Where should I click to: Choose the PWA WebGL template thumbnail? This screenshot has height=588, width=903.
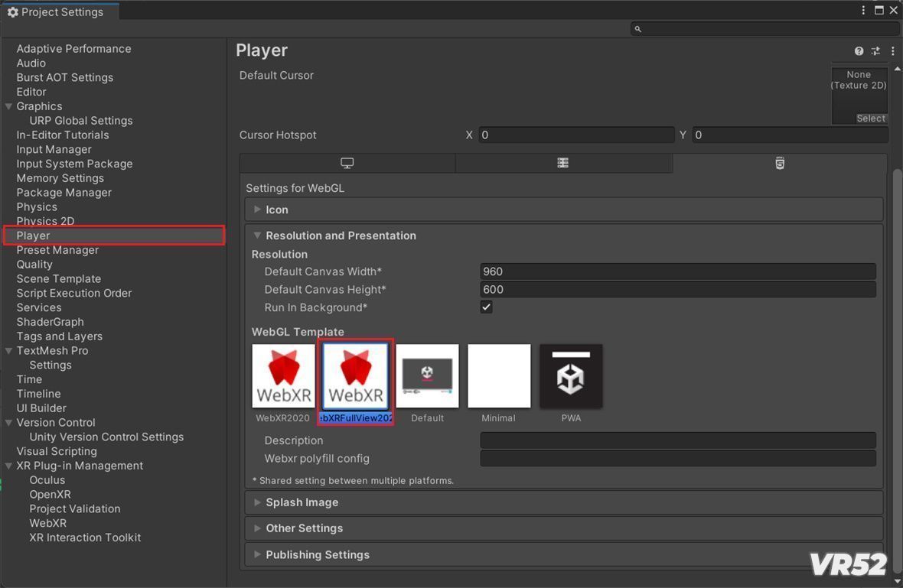point(571,376)
